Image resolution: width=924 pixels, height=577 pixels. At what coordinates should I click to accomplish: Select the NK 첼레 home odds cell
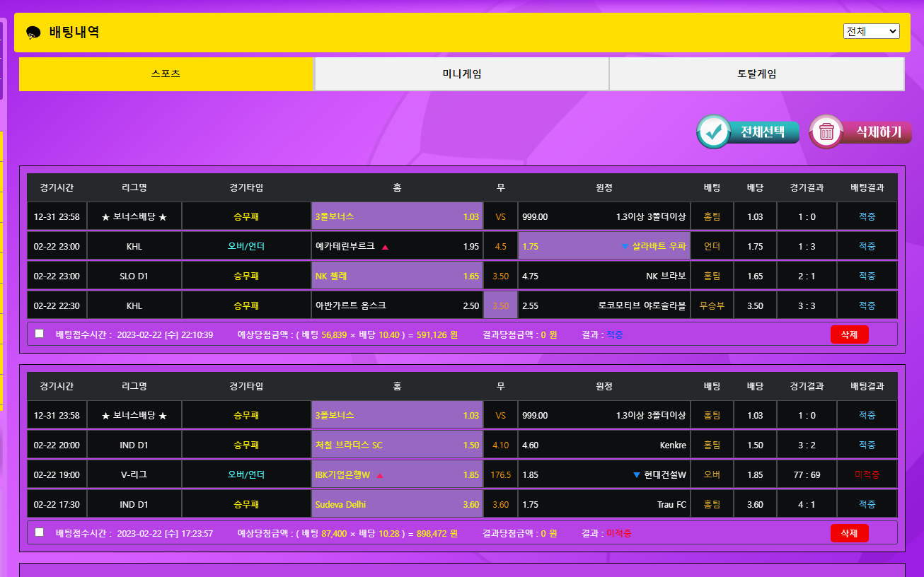coord(397,276)
